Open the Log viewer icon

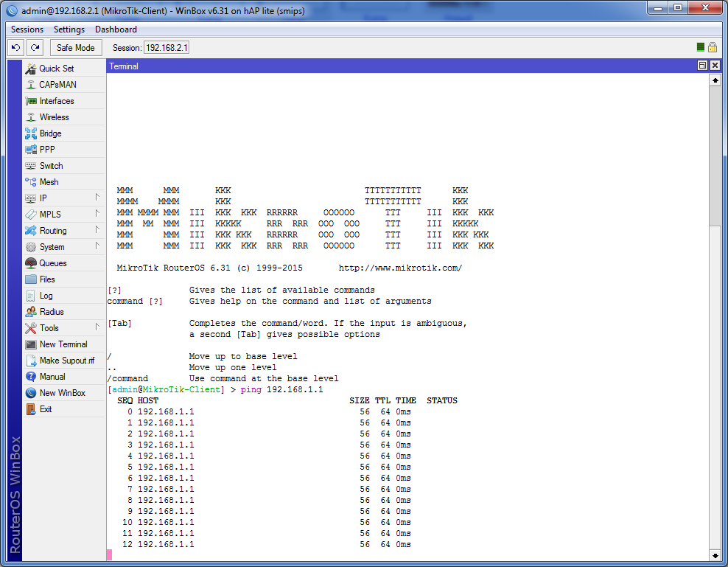pos(31,296)
